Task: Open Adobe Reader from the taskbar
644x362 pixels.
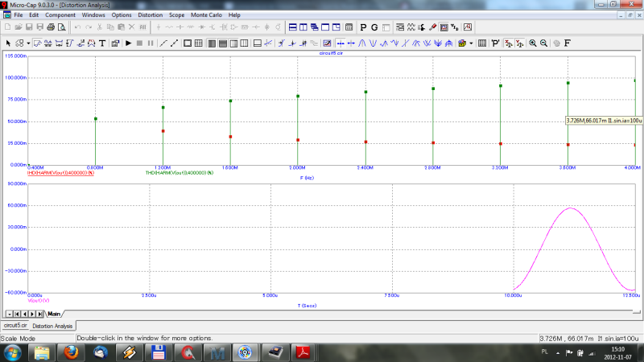Action: 303,353
